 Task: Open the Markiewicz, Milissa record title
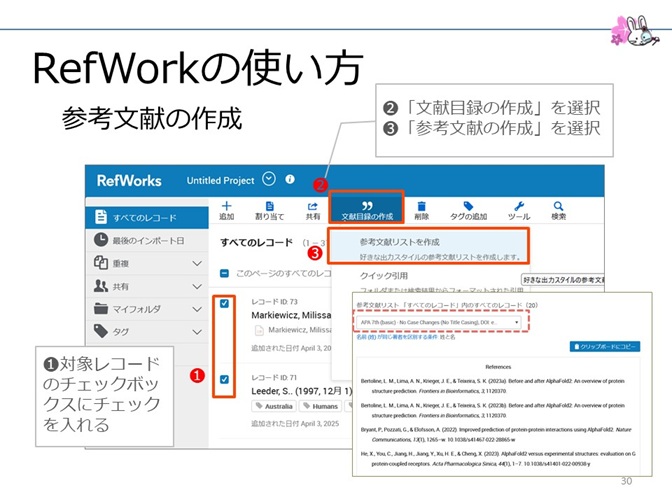[291, 315]
